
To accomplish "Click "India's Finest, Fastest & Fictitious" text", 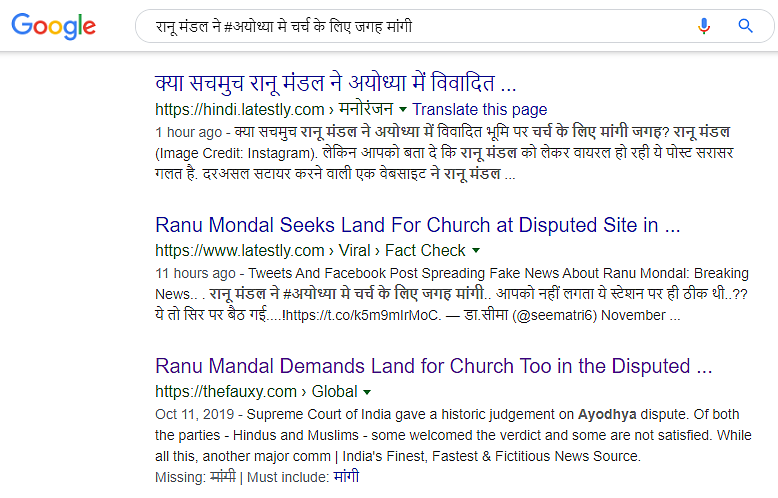I will (446, 456).
